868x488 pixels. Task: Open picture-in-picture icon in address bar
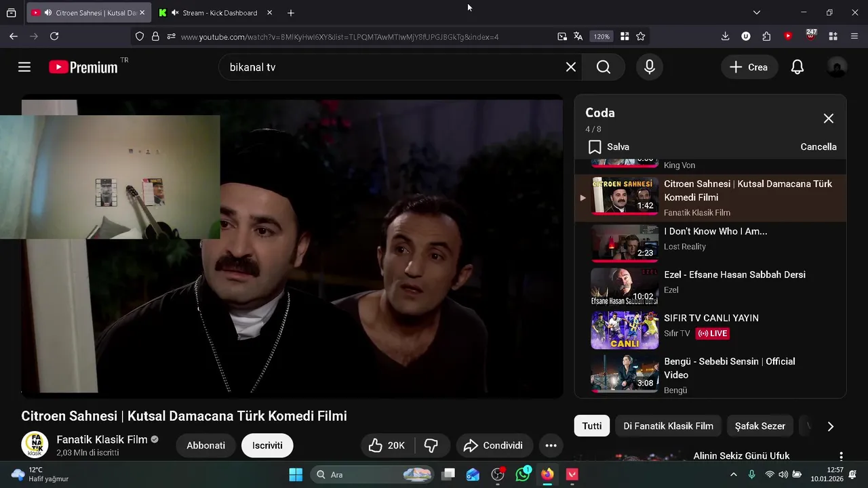(x=562, y=37)
